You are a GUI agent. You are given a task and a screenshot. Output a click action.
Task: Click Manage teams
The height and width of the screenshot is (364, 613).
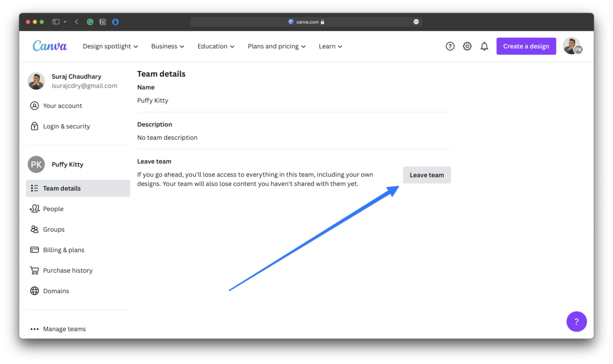click(78, 329)
